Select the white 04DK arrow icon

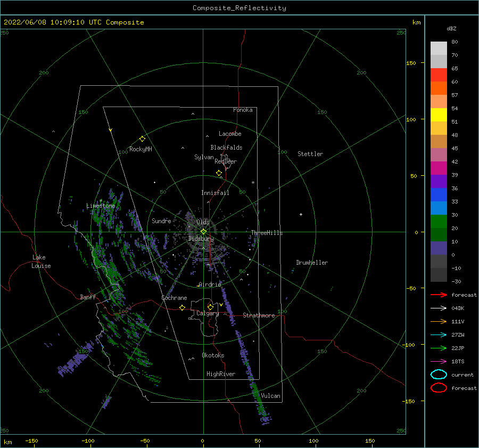(439, 308)
